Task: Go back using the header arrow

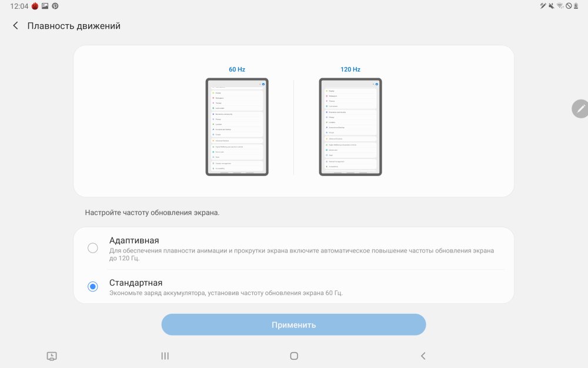Action: (x=15, y=26)
